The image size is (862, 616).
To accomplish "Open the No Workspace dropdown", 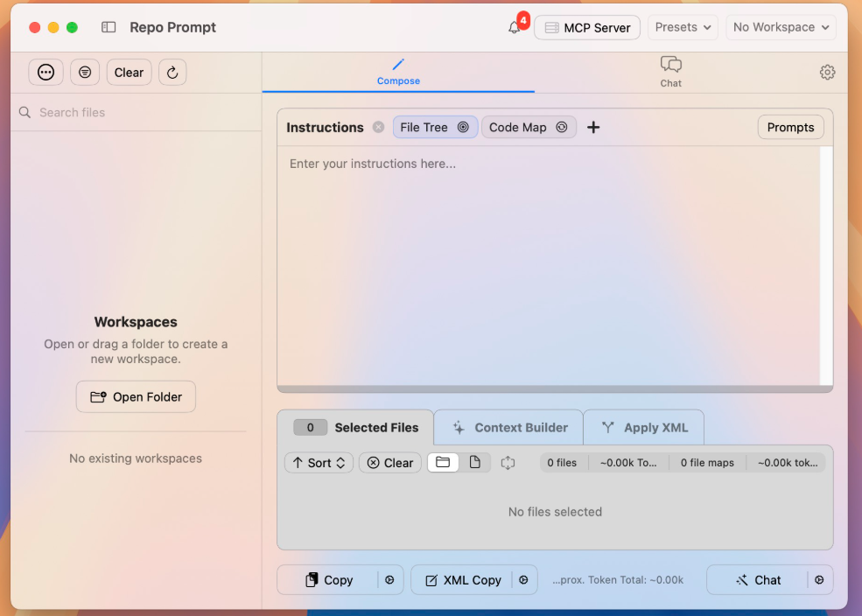I will [780, 27].
